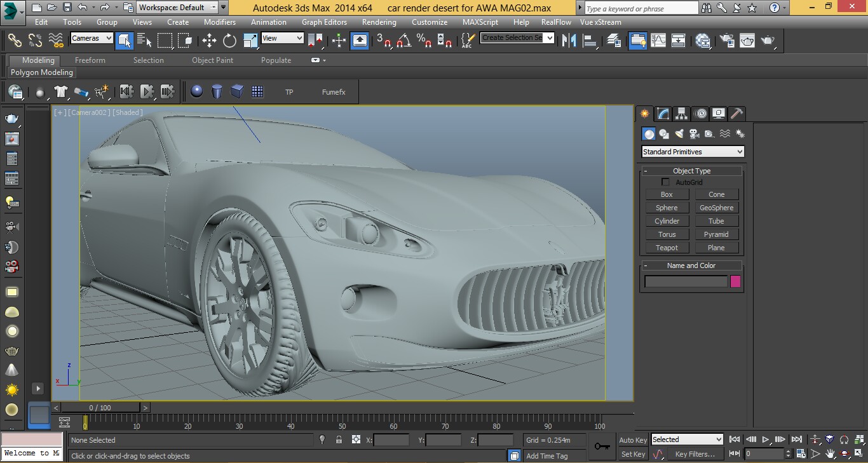Open the Utilities hammer panel tab
The width and height of the screenshot is (868, 463).
736,114
